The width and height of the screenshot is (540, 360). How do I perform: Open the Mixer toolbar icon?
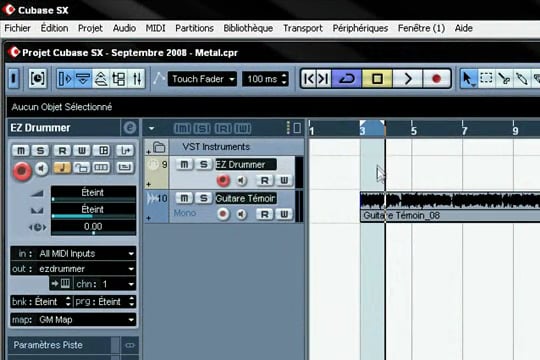point(137,79)
